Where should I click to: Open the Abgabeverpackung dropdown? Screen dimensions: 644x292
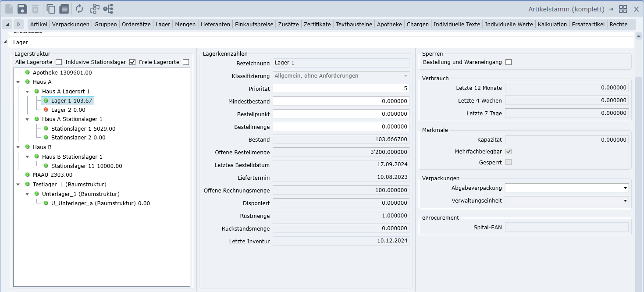(625, 188)
